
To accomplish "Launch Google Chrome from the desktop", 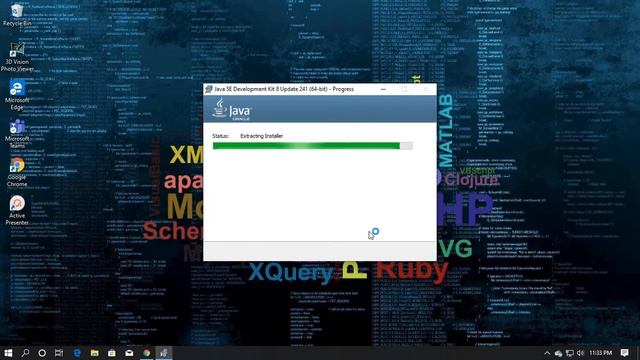I will pyautogui.click(x=17, y=173).
